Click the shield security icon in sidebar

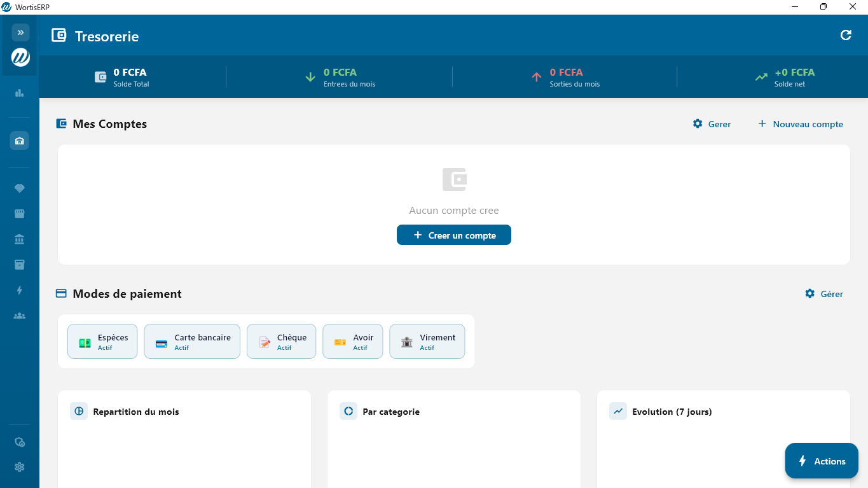click(20, 442)
